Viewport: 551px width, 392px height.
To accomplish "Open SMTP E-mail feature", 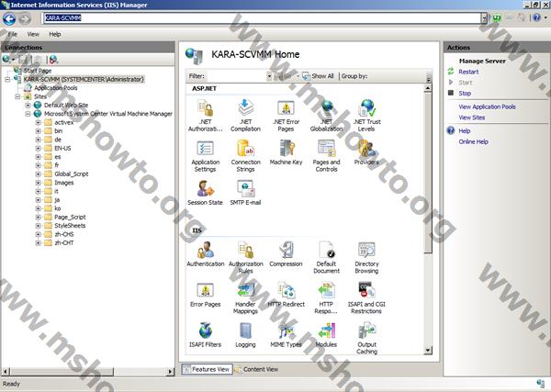I will point(245,193).
